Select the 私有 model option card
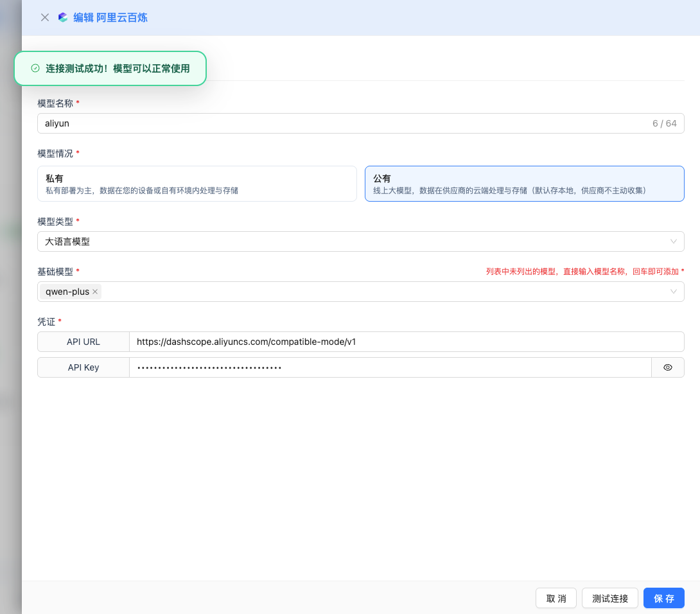 coord(197,184)
